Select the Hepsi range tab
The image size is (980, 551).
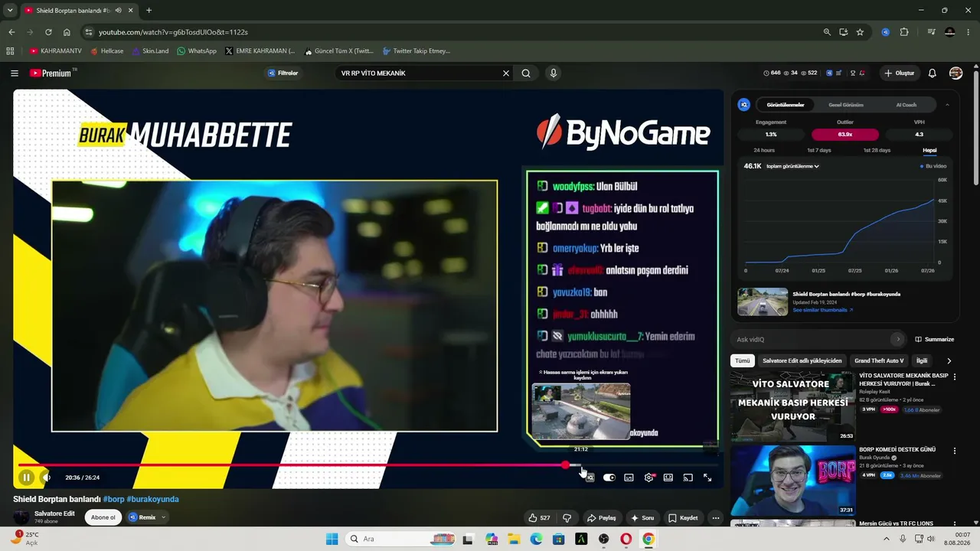929,150
